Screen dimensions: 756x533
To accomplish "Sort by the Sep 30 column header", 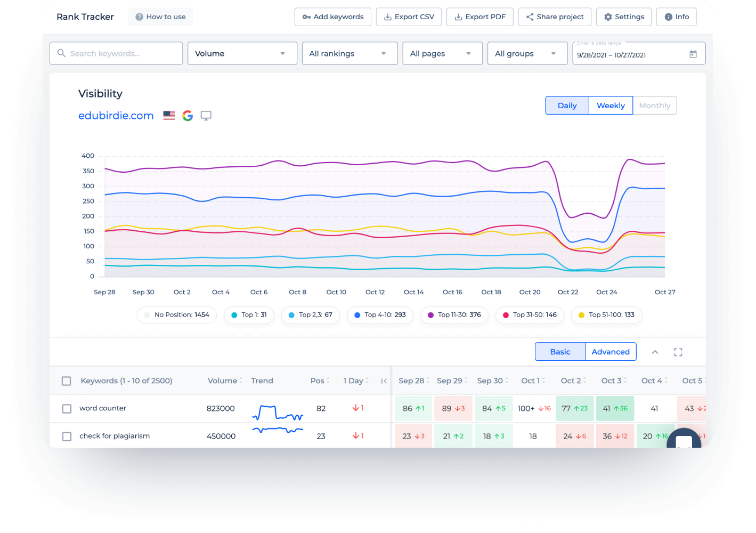I will click(x=493, y=381).
